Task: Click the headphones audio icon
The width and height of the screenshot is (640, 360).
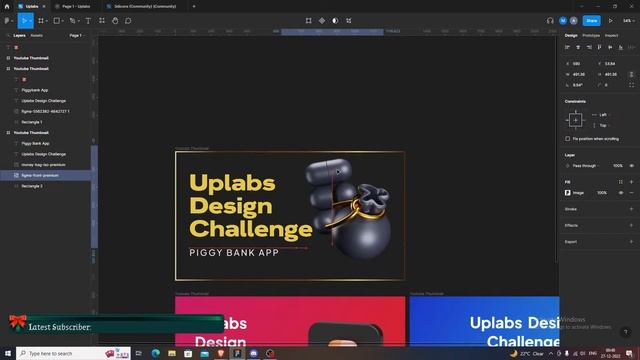Action: point(550,21)
